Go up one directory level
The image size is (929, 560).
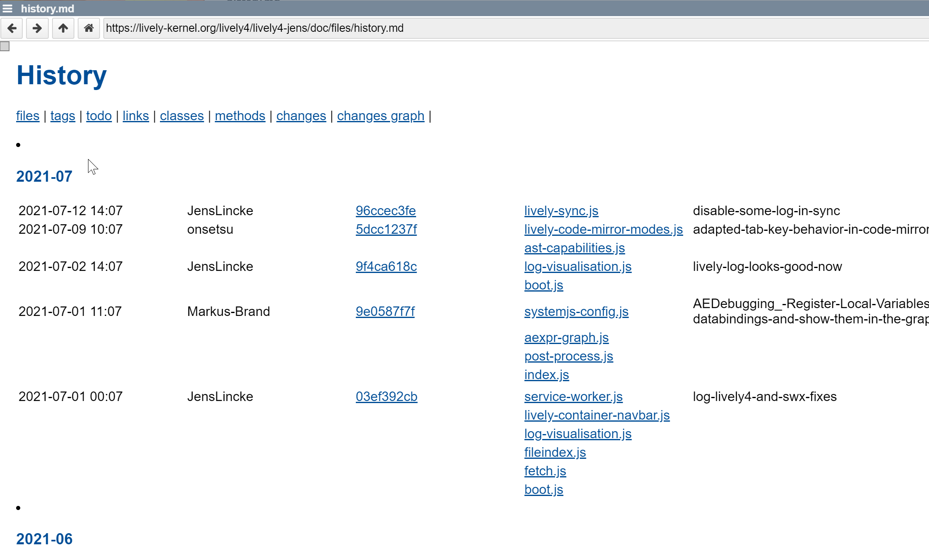[x=63, y=28]
